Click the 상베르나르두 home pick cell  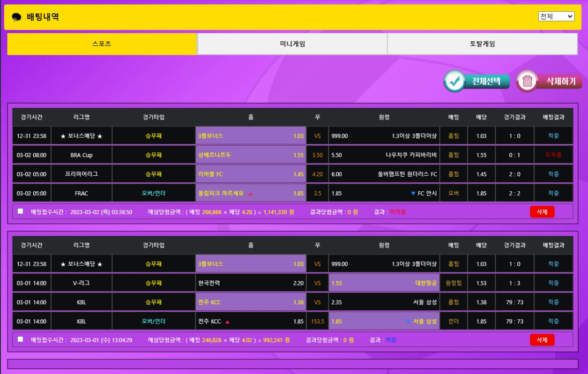pyautogui.click(x=251, y=155)
